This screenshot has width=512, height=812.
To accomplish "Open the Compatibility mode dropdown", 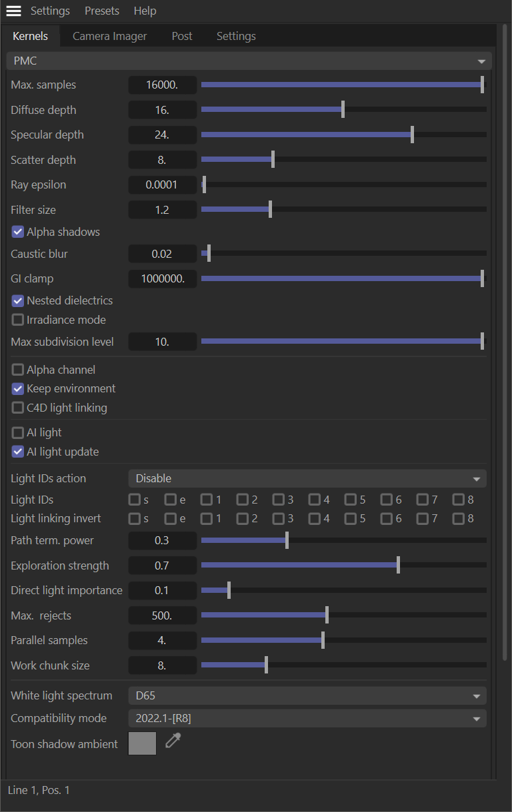I will pos(307,719).
